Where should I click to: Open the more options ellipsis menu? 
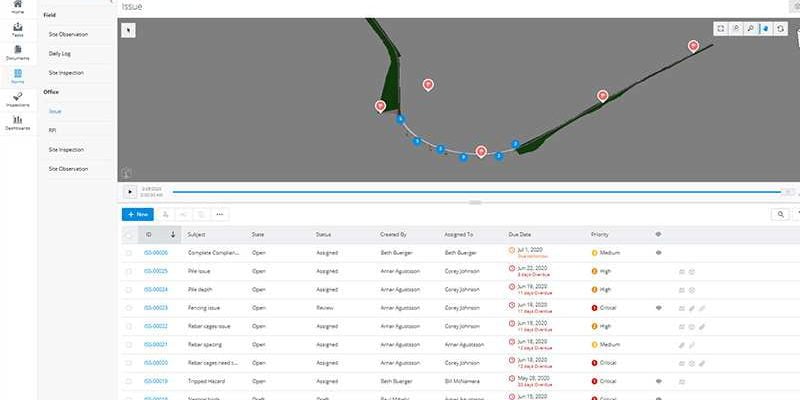click(220, 214)
